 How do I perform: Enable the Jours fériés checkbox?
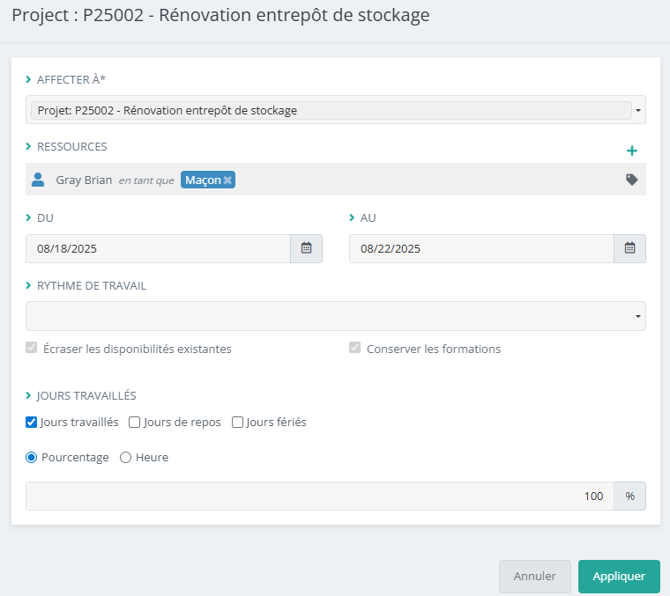pos(238,422)
